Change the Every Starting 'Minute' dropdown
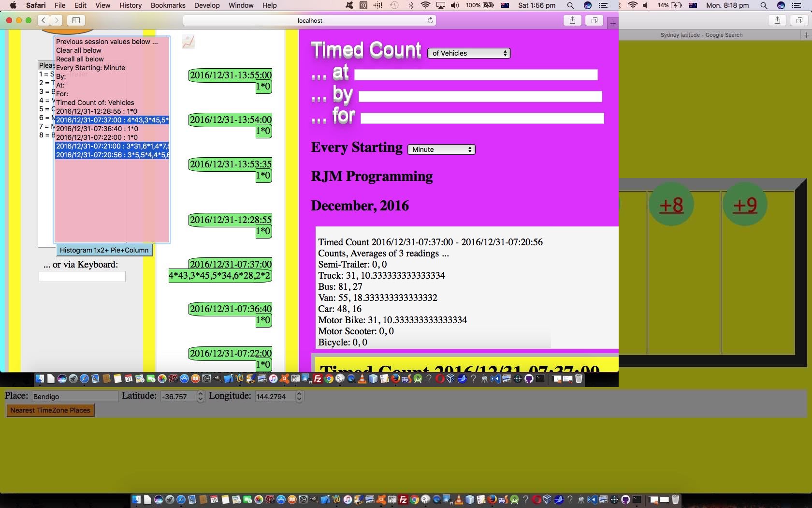 (440, 149)
